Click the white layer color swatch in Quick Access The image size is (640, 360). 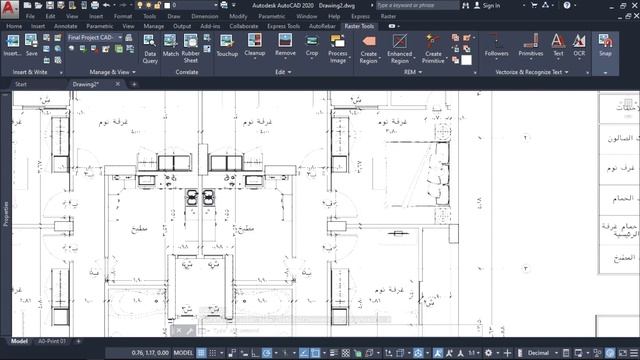pyautogui.click(x=167, y=5)
